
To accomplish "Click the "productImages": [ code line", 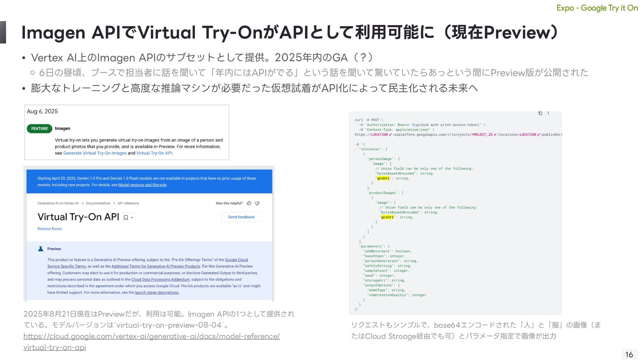I will click(x=385, y=193).
